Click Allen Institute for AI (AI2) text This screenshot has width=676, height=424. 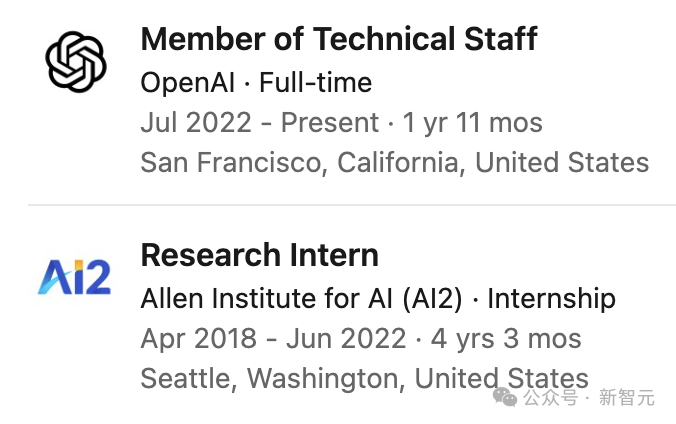coord(301,298)
